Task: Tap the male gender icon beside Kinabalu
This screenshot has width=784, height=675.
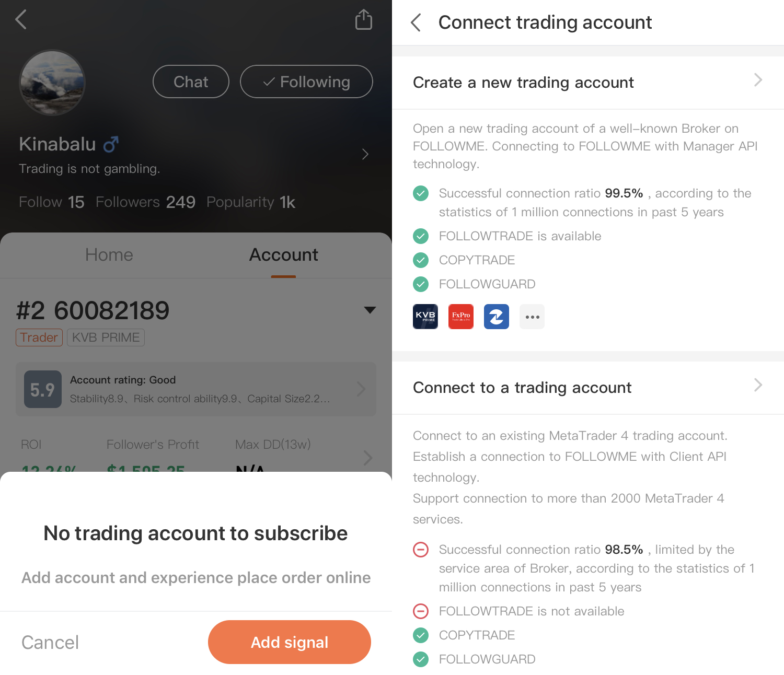Action: [x=111, y=144]
